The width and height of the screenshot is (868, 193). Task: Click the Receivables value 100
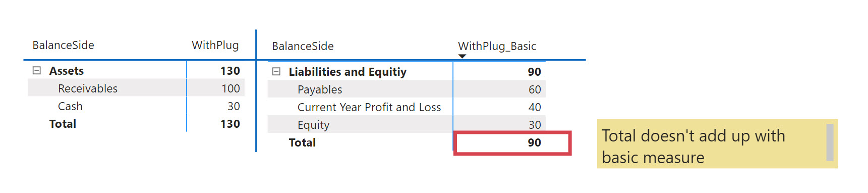230,88
